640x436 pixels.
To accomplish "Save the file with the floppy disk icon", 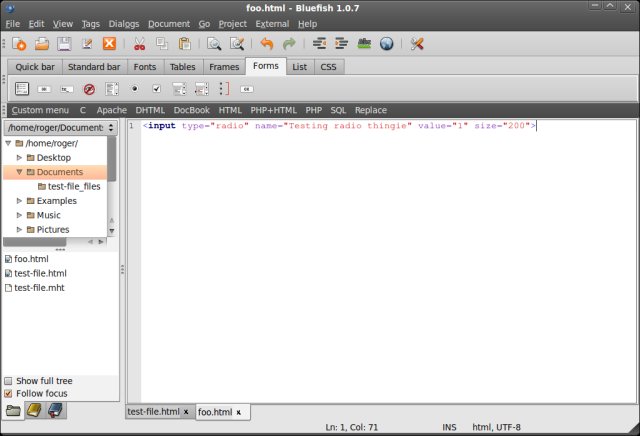I will click(x=64, y=43).
